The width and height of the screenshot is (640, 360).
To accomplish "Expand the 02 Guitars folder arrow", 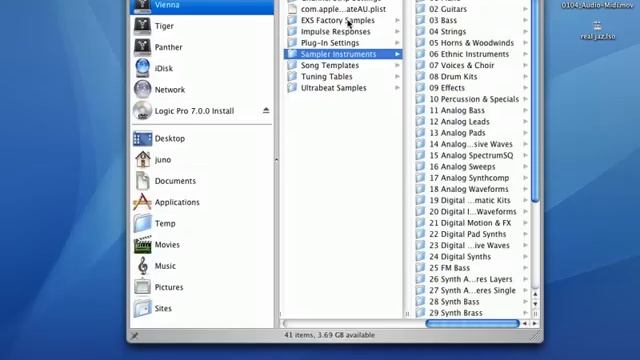I will coord(525,9).
